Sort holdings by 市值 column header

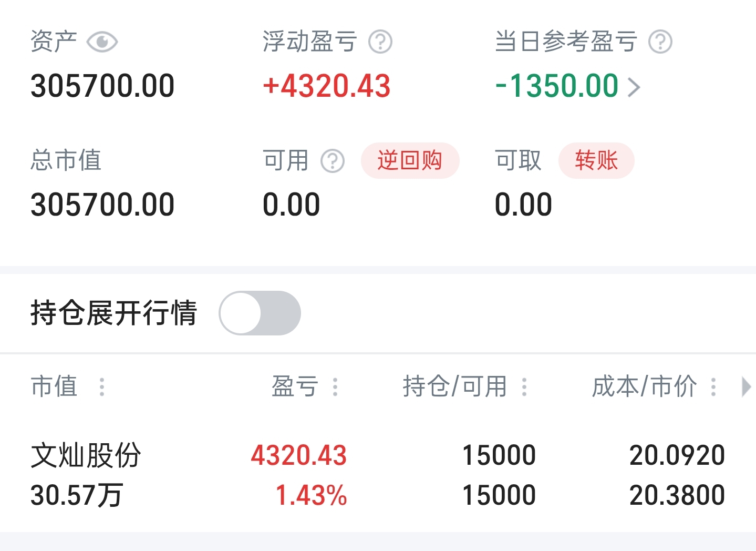[54, 386]
